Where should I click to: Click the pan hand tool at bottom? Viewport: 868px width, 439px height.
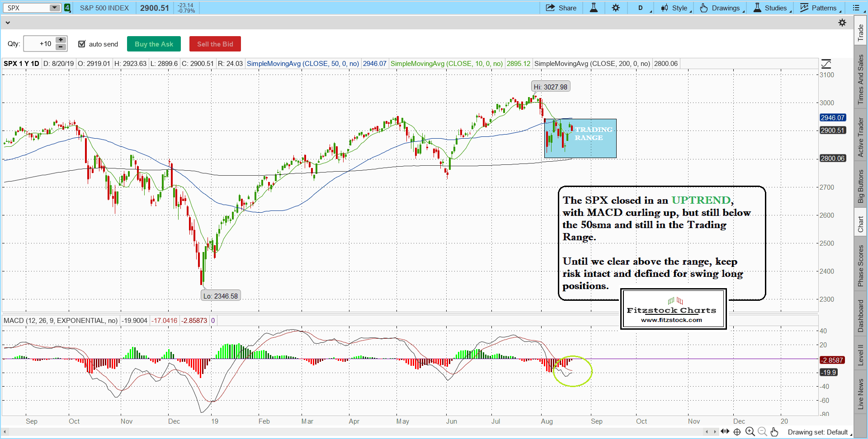click(774, 432)
